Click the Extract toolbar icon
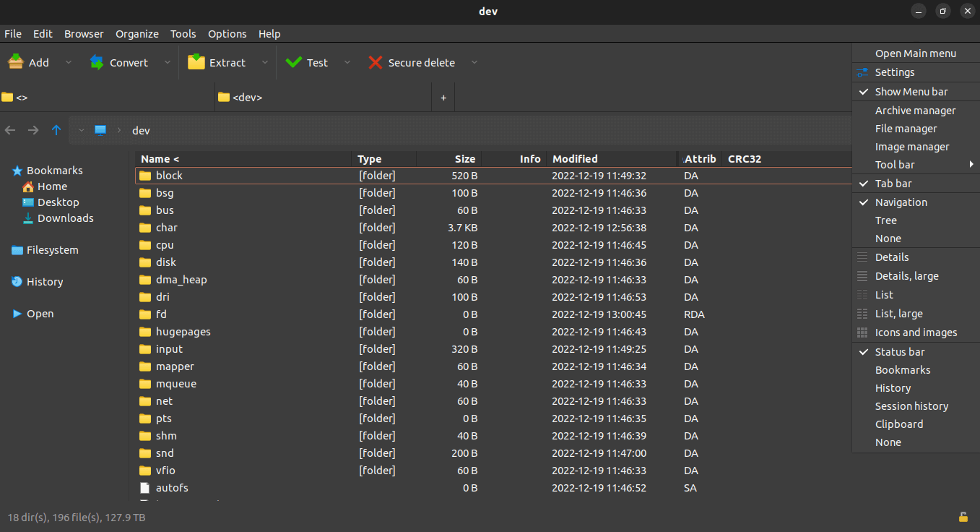The image size is (980, 532). click(196, 63)
